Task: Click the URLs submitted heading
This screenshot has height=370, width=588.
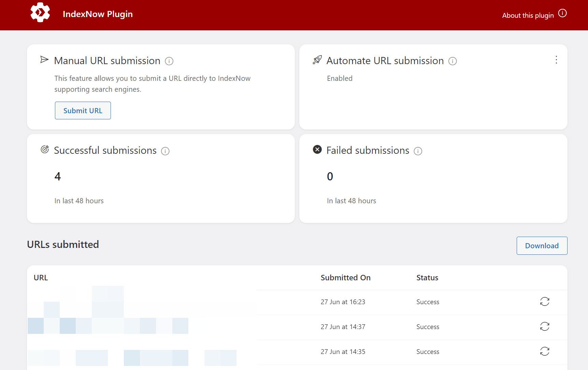Action: [63, 245]
